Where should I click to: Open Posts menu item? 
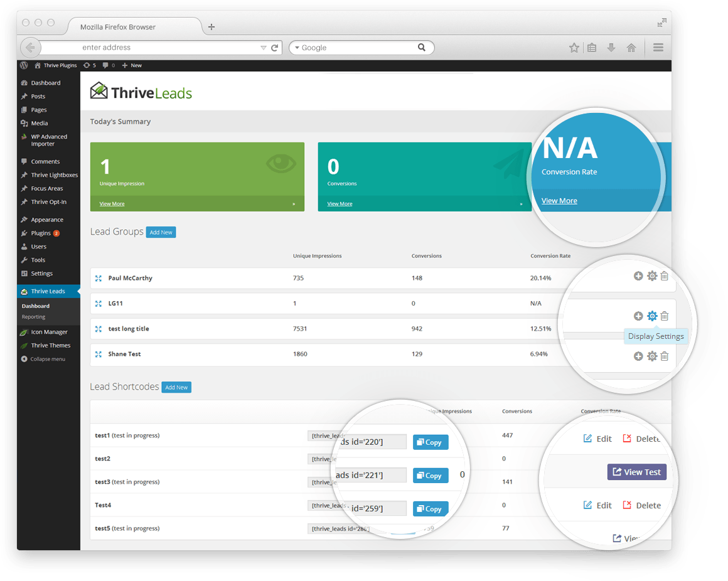[x=38, y=97]
